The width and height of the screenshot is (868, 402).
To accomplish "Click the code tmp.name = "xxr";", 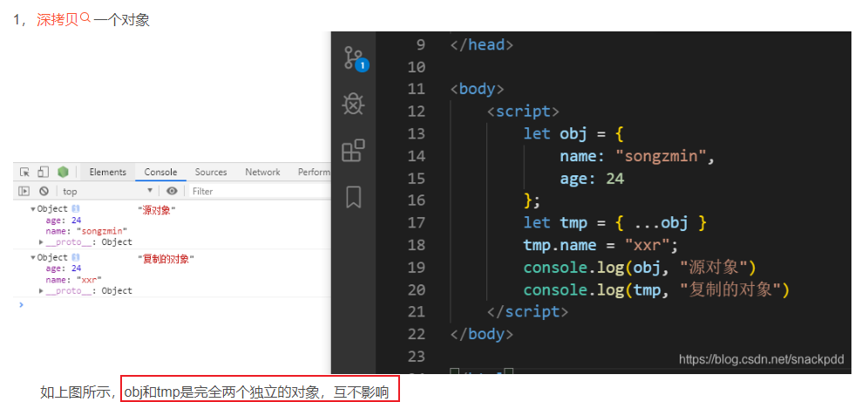I will [600, 245].
